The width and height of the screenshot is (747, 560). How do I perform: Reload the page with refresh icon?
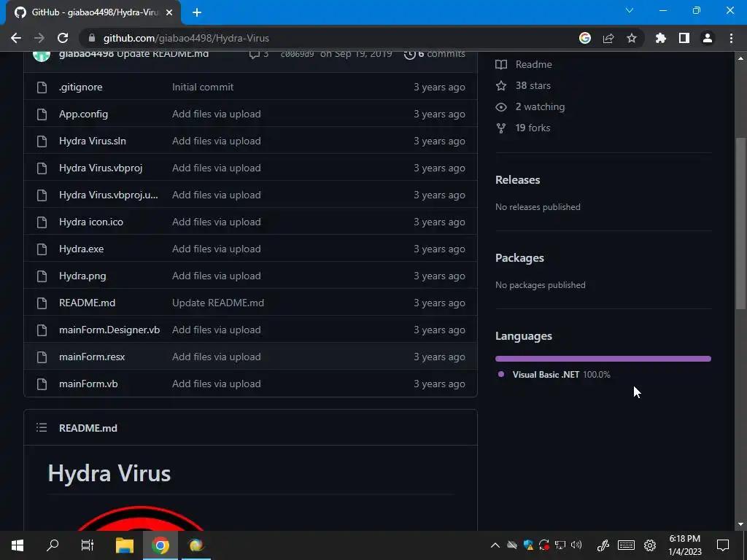click(63, 38)
